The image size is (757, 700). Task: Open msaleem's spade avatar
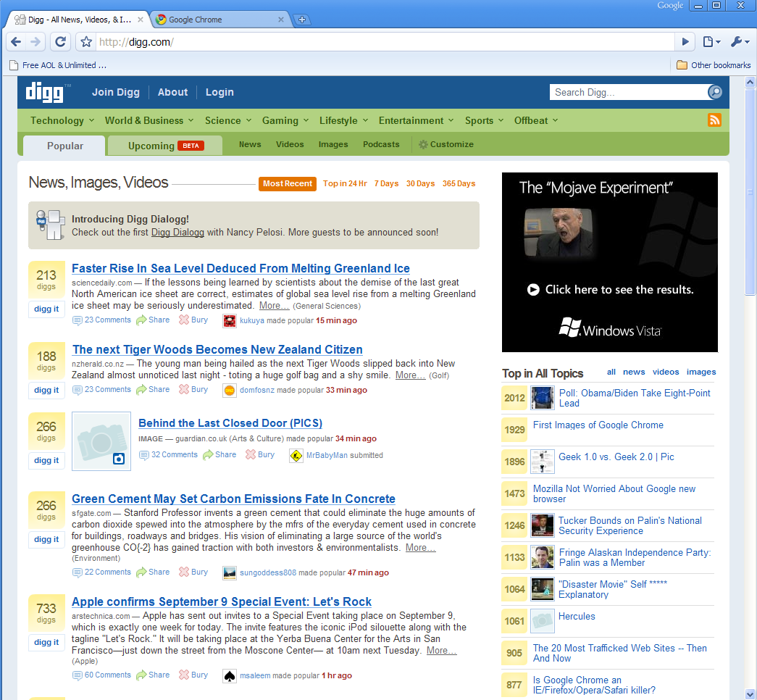(230, 676)
